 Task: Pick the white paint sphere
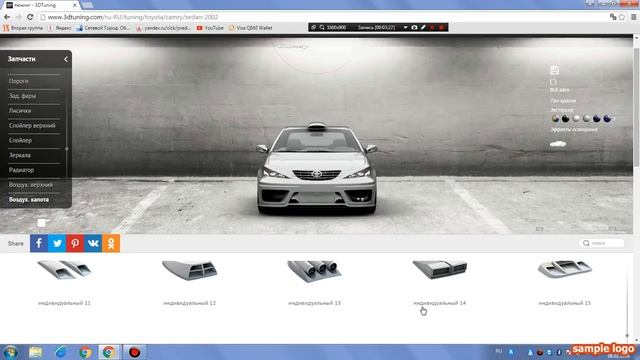[576, 118]
